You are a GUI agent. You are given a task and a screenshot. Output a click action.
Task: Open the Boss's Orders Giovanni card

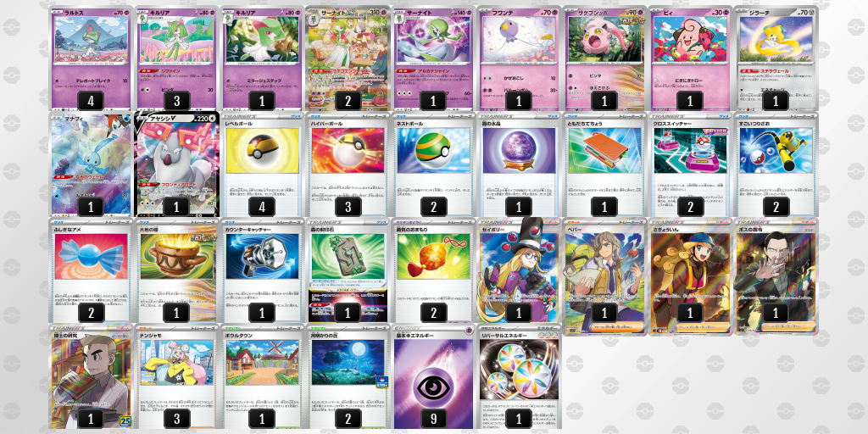pyautogui.click(x=776, y=276)
